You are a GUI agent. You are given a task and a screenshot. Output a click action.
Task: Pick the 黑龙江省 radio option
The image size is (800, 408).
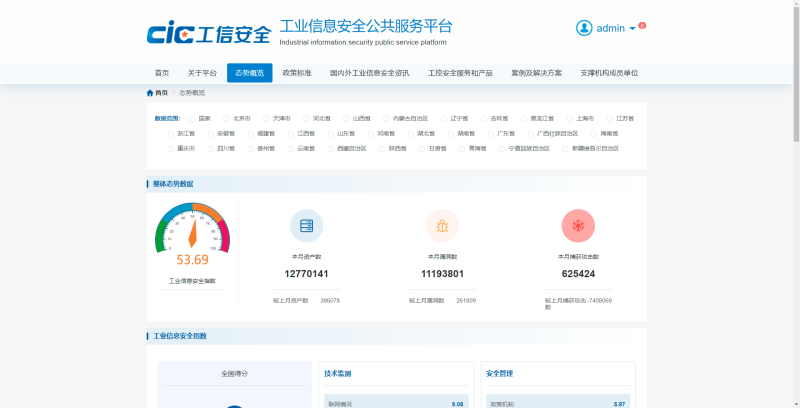pyautogui.click(x=523, y=119)
